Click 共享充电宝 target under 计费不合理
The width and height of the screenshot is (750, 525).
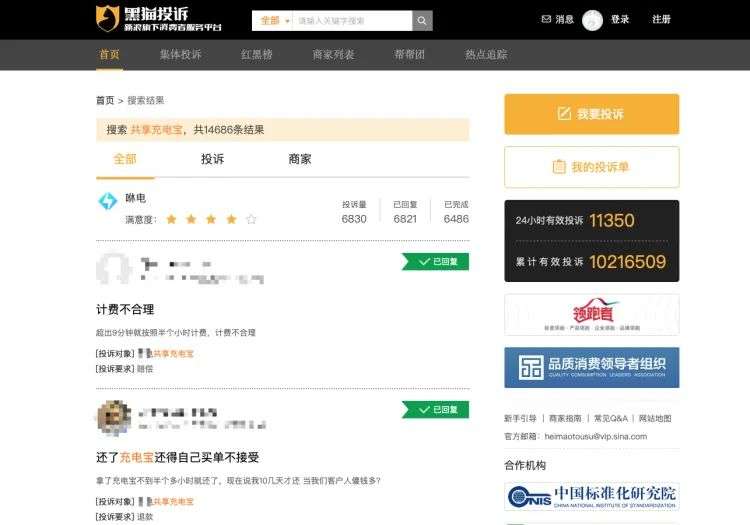click(x=173, y=354)
